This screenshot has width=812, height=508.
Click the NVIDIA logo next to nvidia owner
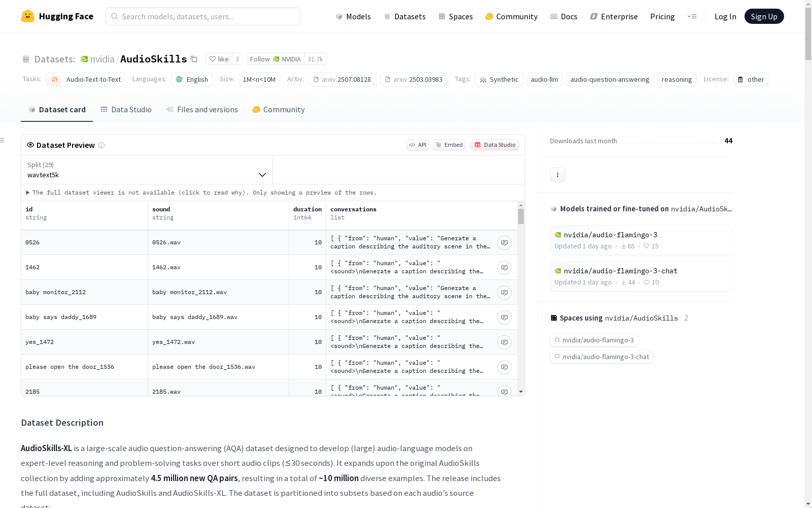(x=84, y=59)
